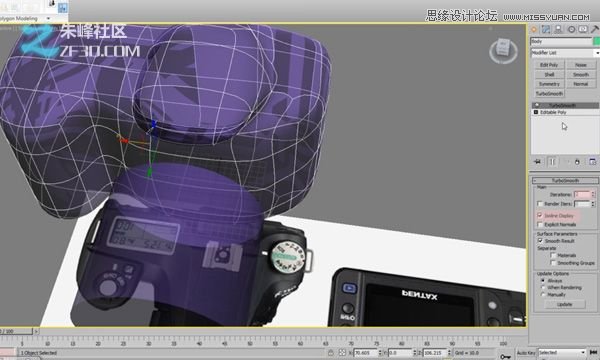The width and height of the screenshot is (600, 360).
Task: Click the Update button
Action: coord(565,305)
